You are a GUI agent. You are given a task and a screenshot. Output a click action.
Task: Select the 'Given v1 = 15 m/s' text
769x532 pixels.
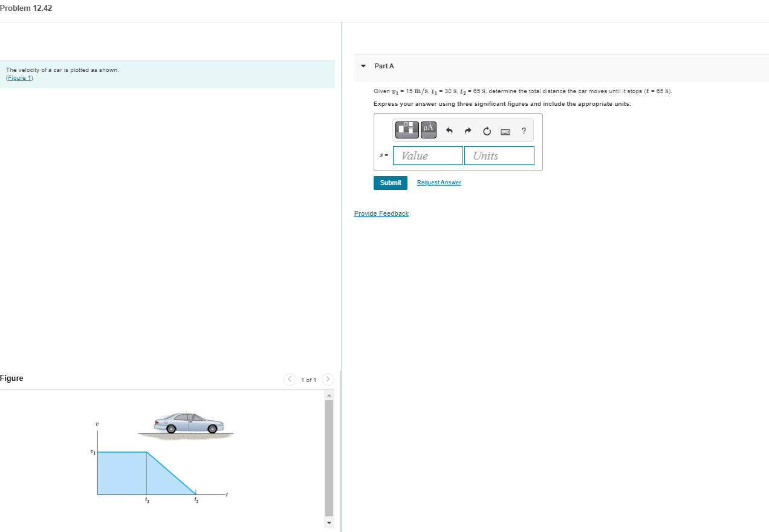523,91
